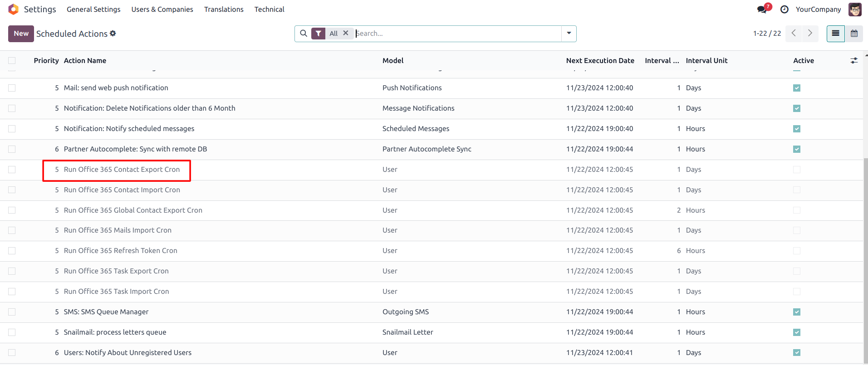Click in the Search input field
Image resolution: width=868 pixels, height=365 pixels.
454,34
